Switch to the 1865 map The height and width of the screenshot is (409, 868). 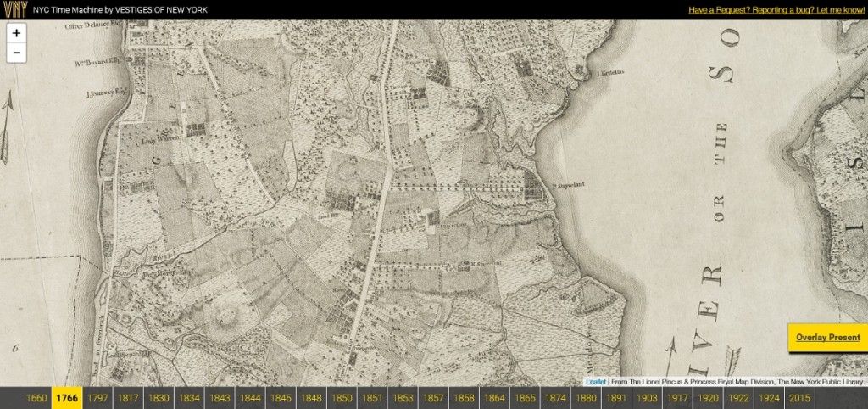pyautogui.click(x=525, y=398)
